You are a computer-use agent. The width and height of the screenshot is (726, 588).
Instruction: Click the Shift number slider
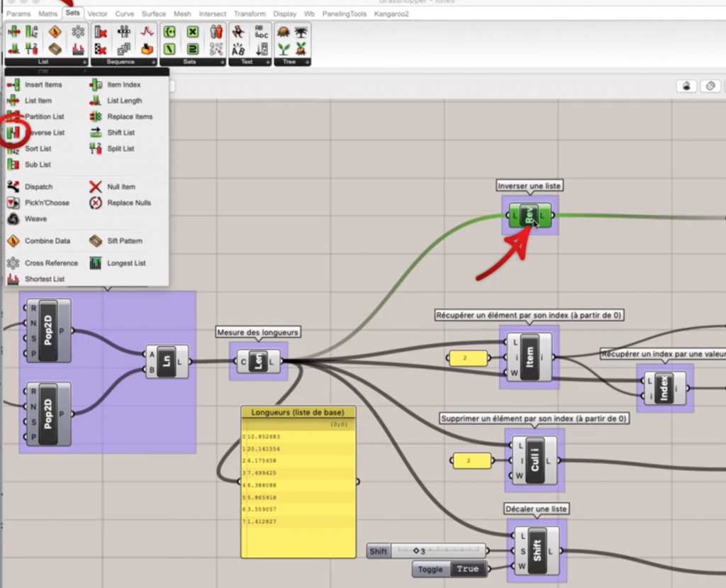pyautogui.click(x=437, y=551)
